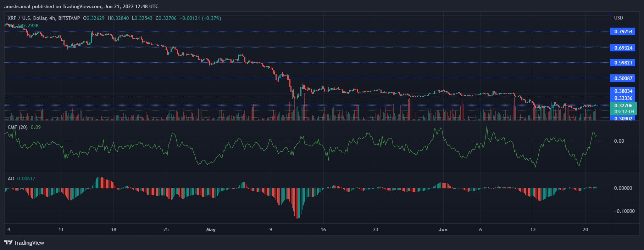Select the 0.50087 price level label
This screenshot has height=250, width=644.
point(623,78)
